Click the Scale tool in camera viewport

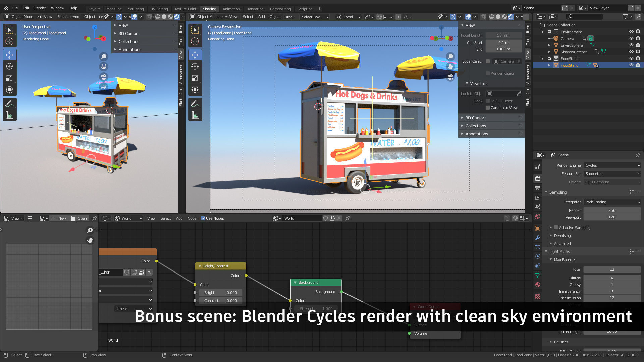tap(195, 78)
